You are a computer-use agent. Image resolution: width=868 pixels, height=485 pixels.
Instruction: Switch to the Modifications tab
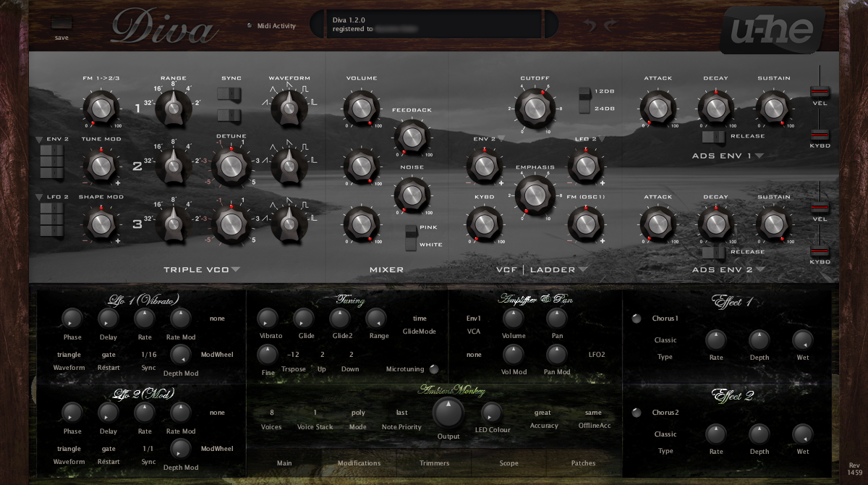(359, 463)
